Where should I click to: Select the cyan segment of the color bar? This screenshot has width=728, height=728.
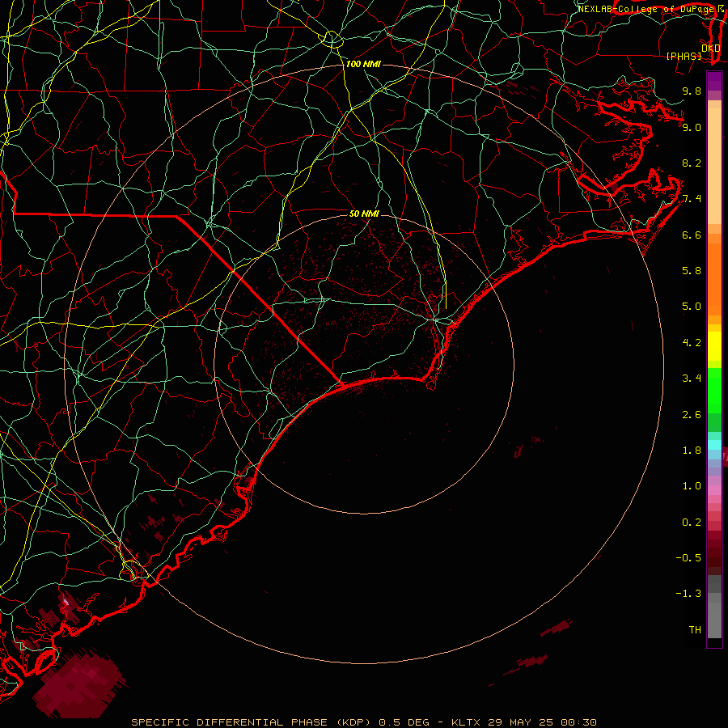pos(714,445)
